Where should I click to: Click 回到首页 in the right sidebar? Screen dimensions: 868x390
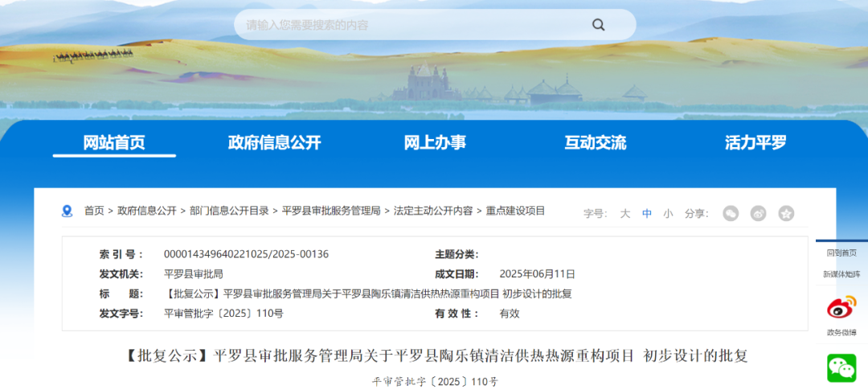tap(841, 253)
